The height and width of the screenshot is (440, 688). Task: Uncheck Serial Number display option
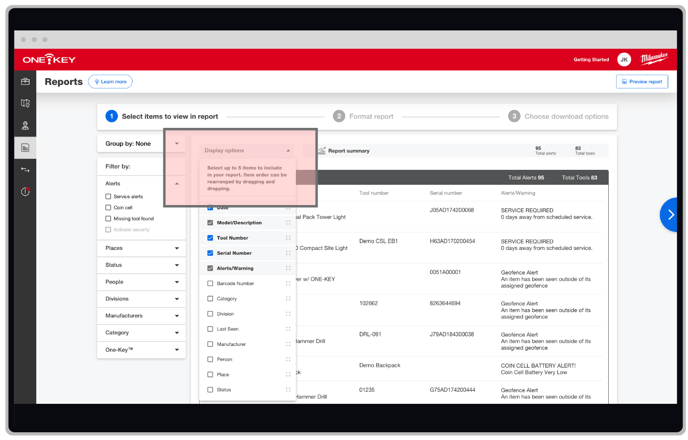210,253
